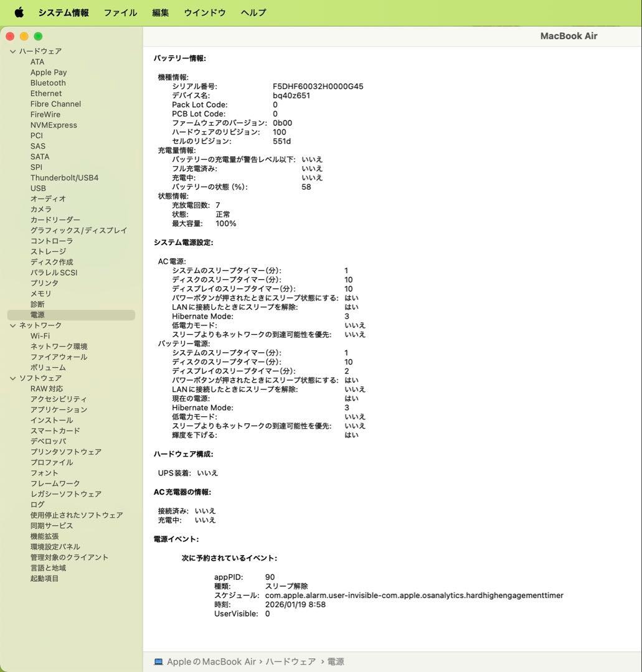Viewport: 642px width, 672px height.
Task: Collapse the ハードウェア section
Action: pos(12,52)
